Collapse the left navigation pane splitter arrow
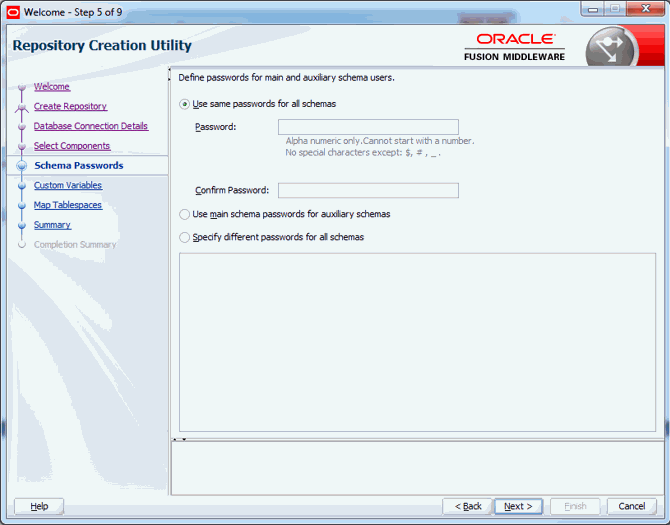 pyautogui.click(x=169, y=70)
